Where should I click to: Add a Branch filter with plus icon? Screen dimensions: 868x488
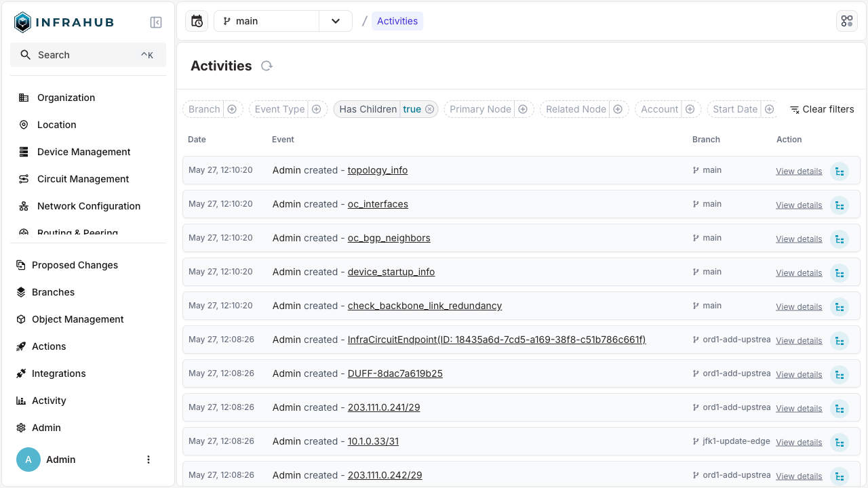pyautogui.click(x=232, y=109)
